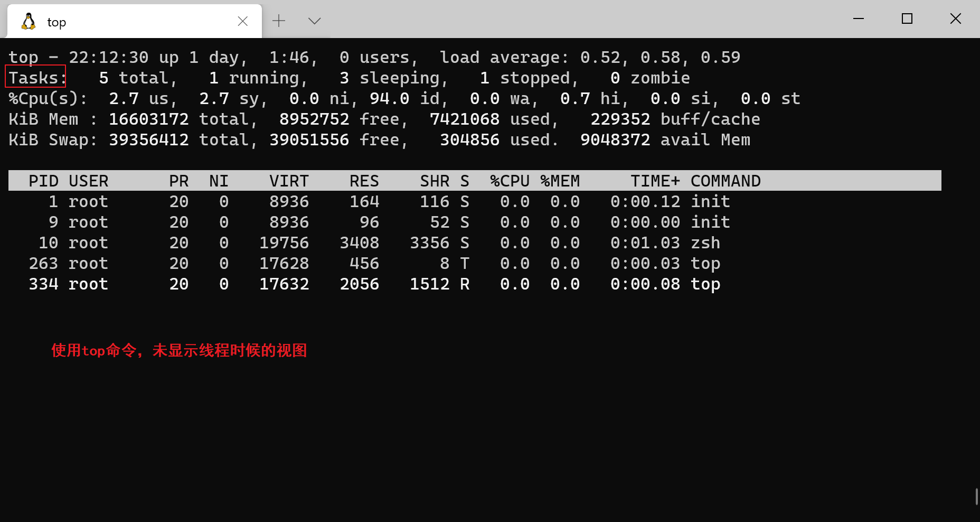Viewport: 980px width, 522px height.
Task: Open a new terminal tab with the plus icon
Action: [x=279, y=21]
